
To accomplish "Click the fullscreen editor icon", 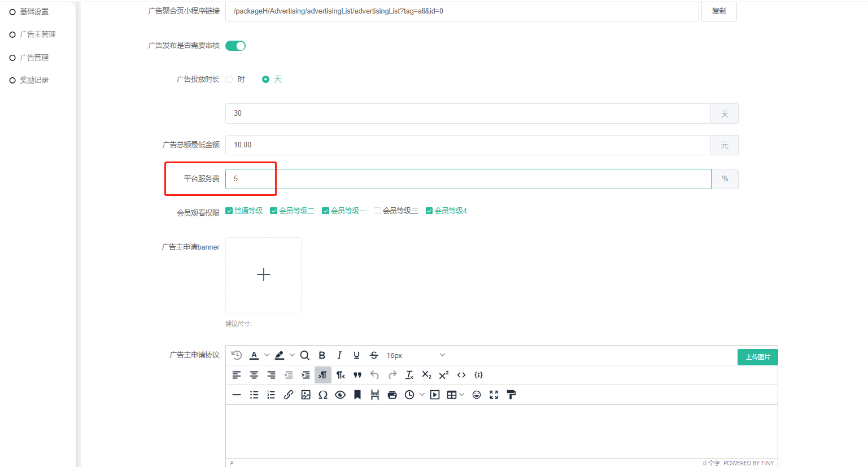I will coord(494,395).
